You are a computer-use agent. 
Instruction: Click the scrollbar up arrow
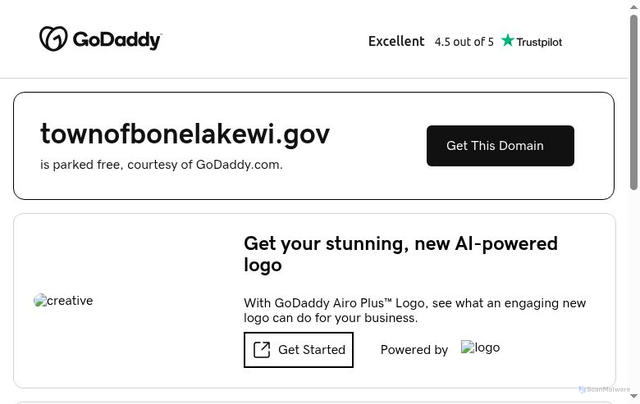tap(634, 6)
